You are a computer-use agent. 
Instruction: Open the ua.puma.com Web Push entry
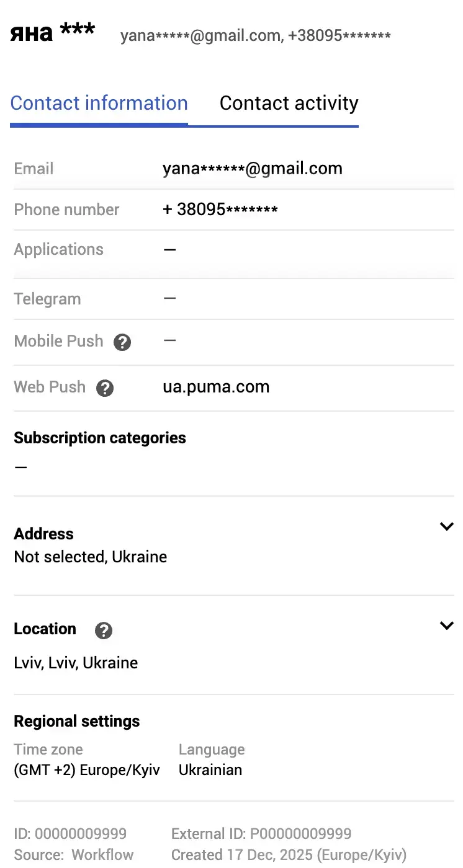coord(216,387)
